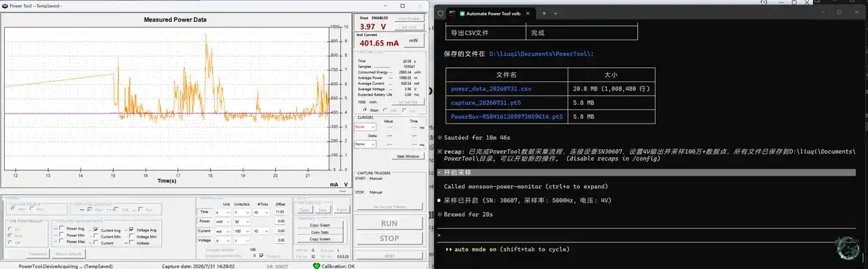This screenshot has height=269, width=868.
Task: Open the Time unit dropdown
Action: (x=222, y=213)
